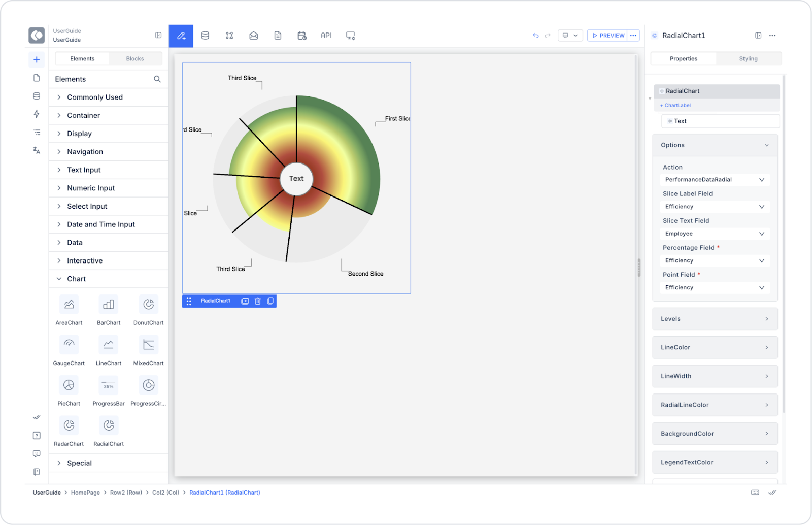The image size is (812, 525).
Task: Expand the Levels section
Action: tap(715, 319)
